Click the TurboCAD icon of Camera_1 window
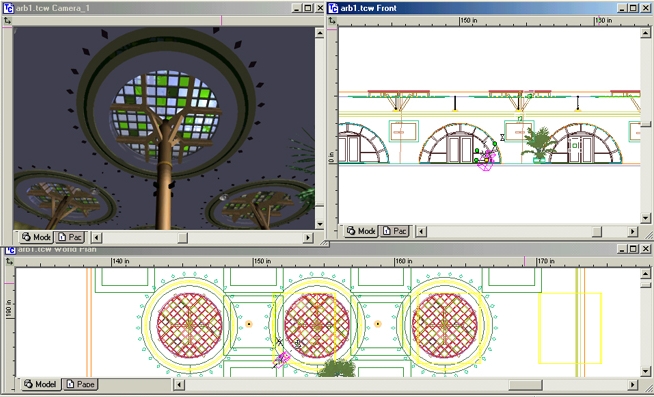This screenshot has height=397, width=654. pos(8,8)
